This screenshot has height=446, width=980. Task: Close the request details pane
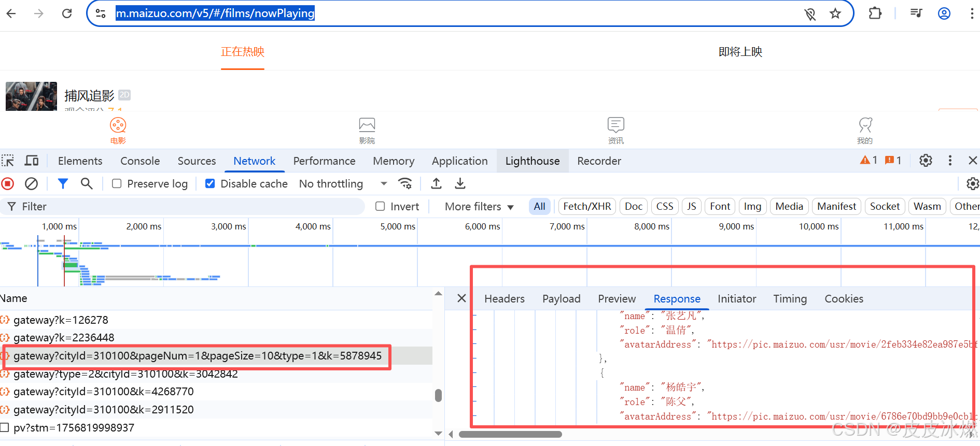click(461, 298)
